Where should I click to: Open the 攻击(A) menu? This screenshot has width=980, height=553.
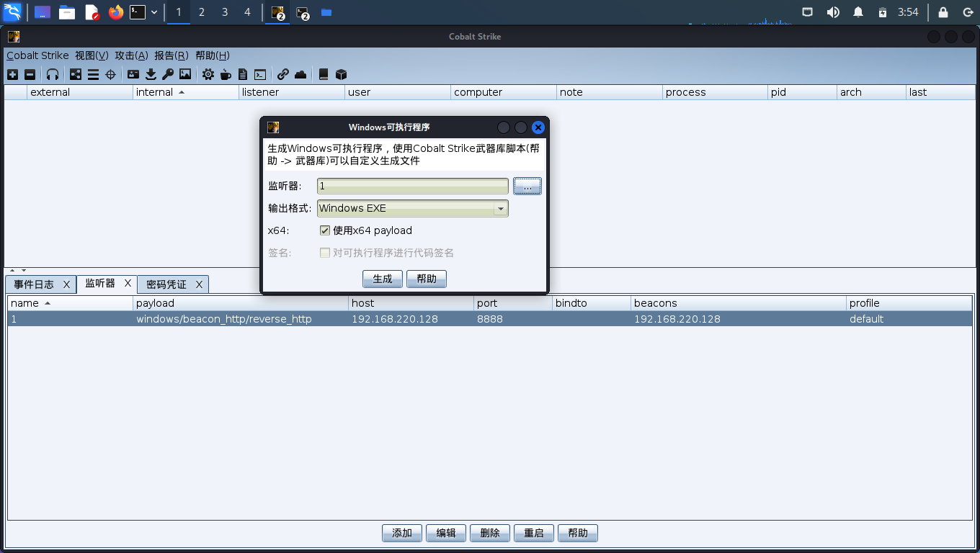[x=131, y=55]
